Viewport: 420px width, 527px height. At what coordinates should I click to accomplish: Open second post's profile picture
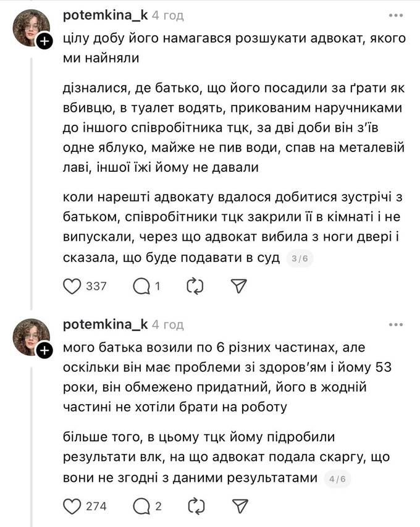pos(31,337)
